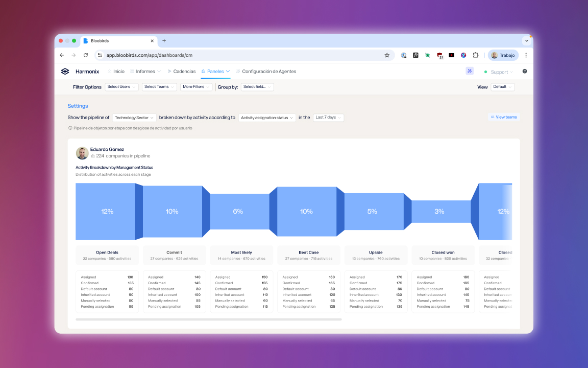Click '224 companies in pipeline' text
This screenshot has height=368, width=588.
(x=123, y=156)
